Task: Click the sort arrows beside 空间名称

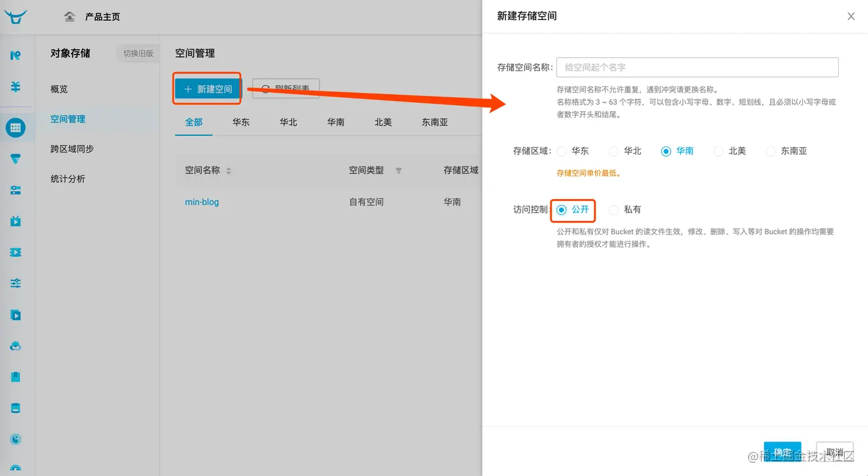Action: click(x=228, y=171)
